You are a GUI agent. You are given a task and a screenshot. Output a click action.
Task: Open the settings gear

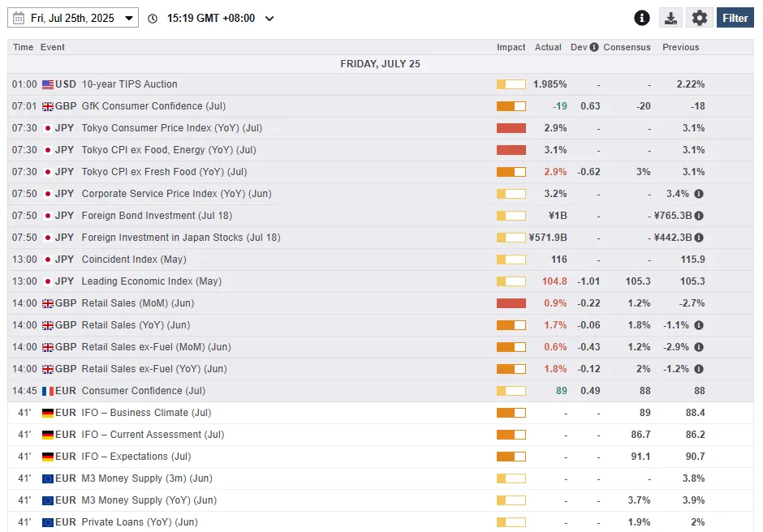700,18
